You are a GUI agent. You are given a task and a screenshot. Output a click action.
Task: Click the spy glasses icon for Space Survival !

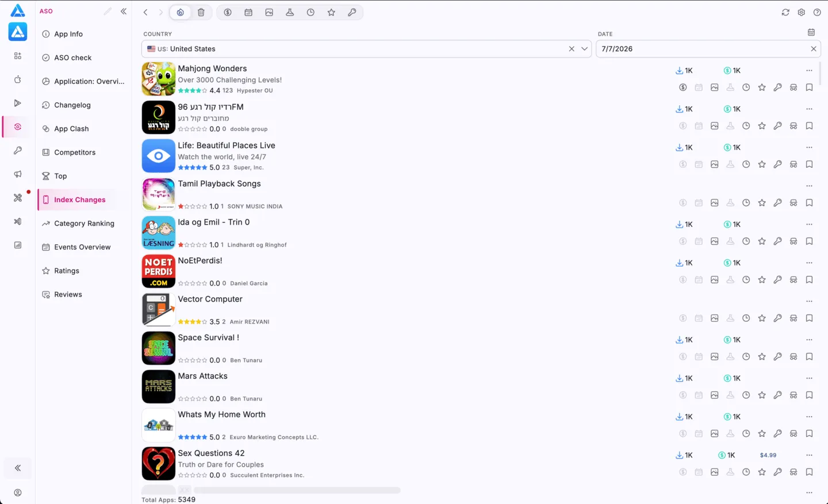pyautogui.click(x=793, y=357)
